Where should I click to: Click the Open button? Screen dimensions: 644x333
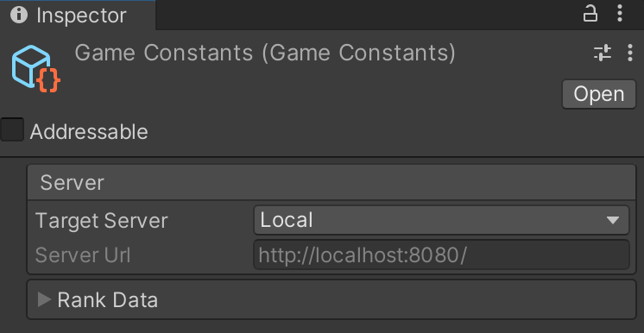[599, 94]
